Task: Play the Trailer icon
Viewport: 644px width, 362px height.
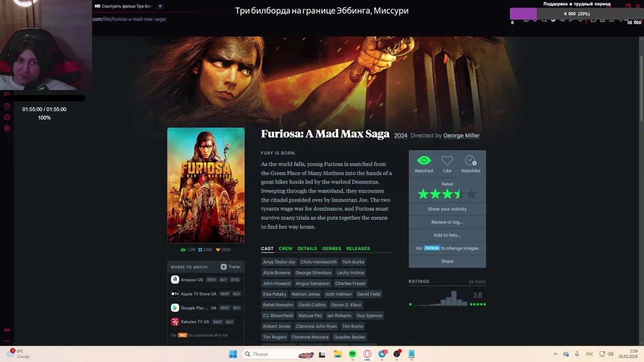Action: coord(223,267)
